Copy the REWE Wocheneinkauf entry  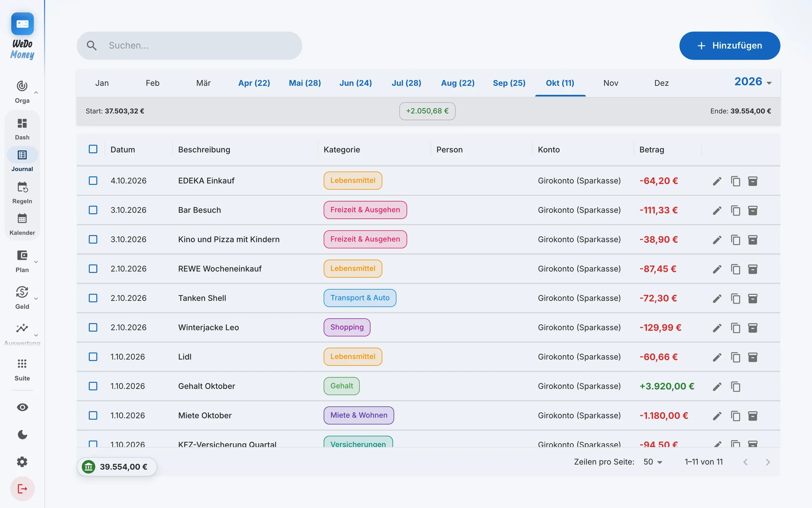point(735,269)
